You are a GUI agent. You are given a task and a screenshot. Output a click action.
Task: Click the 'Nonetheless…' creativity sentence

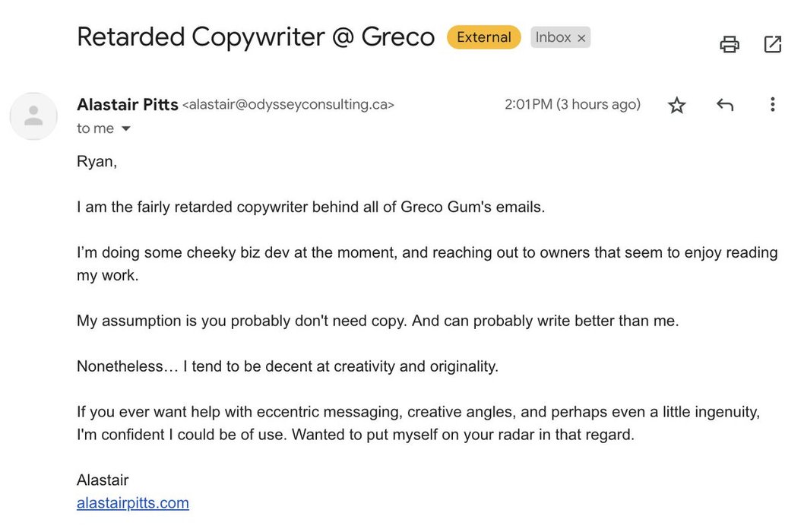pyautogui.click(x=288, y=366)
